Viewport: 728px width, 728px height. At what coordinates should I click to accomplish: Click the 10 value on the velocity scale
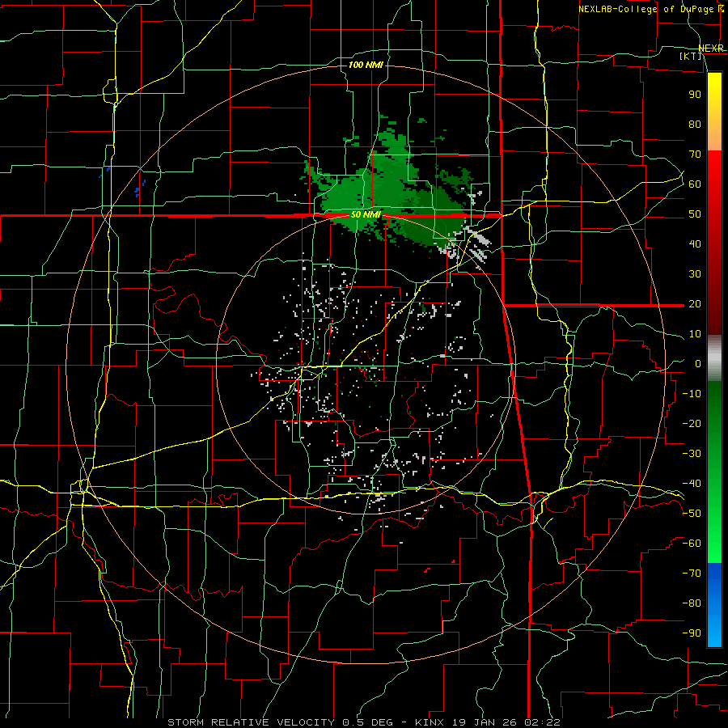coord(695,334)
